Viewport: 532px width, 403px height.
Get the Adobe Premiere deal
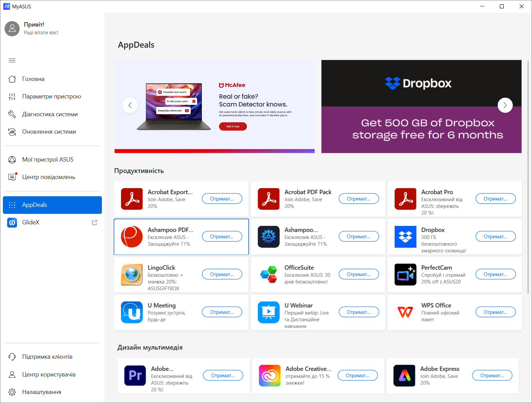click(223, 375)
